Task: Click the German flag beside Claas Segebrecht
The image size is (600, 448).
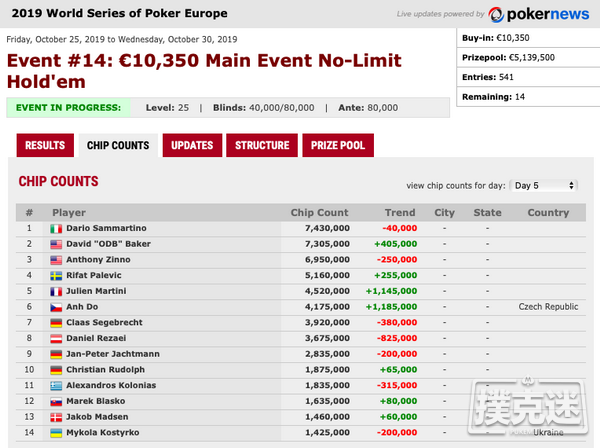Action: [57, 323]
